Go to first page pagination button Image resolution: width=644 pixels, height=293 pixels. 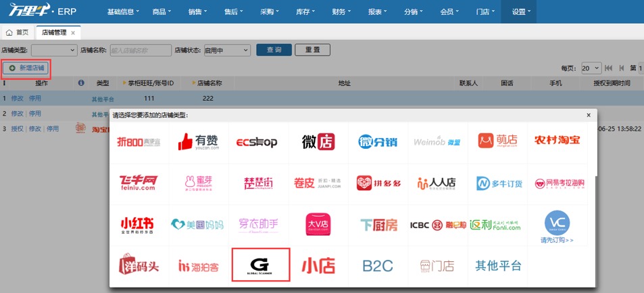pos(609,68)
